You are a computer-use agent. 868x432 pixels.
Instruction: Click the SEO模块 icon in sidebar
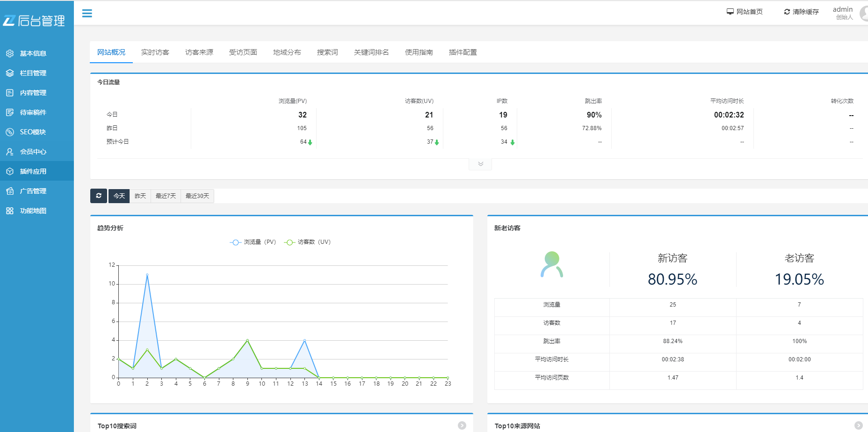[10, 132]
